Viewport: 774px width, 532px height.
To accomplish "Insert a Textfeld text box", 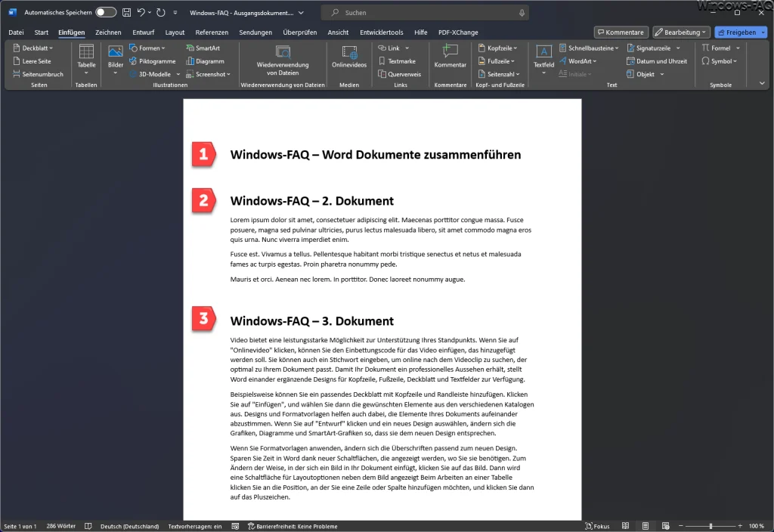I will (x=543, y=59).
